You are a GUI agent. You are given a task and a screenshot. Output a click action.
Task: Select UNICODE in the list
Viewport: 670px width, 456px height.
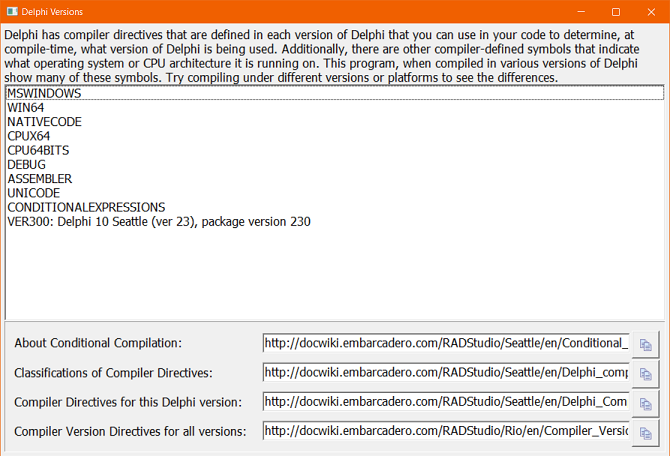point(335,193)
